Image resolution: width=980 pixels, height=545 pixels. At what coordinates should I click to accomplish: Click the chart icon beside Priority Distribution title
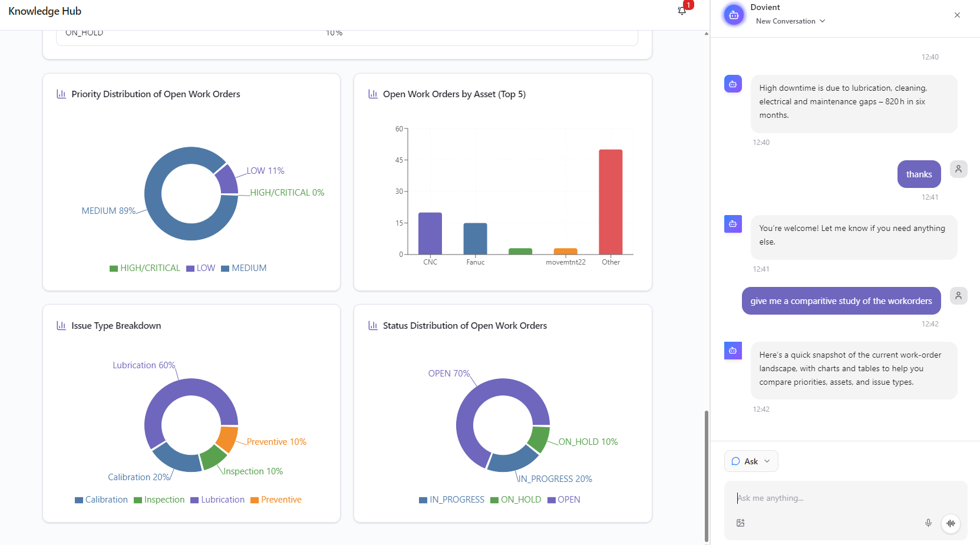click(61, 93)
